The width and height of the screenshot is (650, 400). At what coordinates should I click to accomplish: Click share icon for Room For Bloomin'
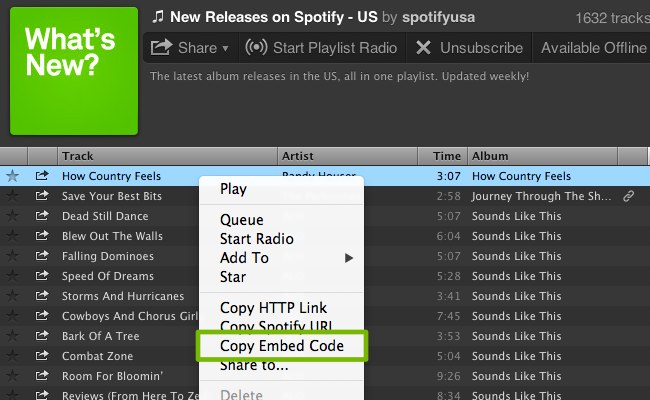click(42, 375)
